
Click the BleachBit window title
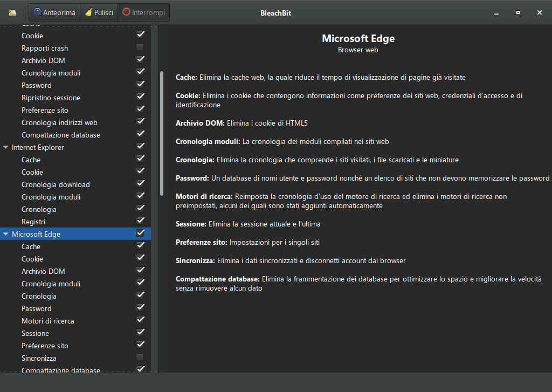tap(275, 13)
